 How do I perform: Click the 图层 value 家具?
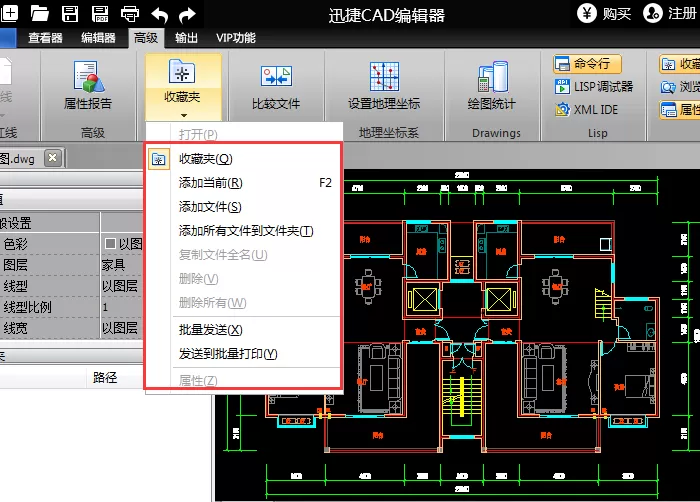tap(113, 265)
